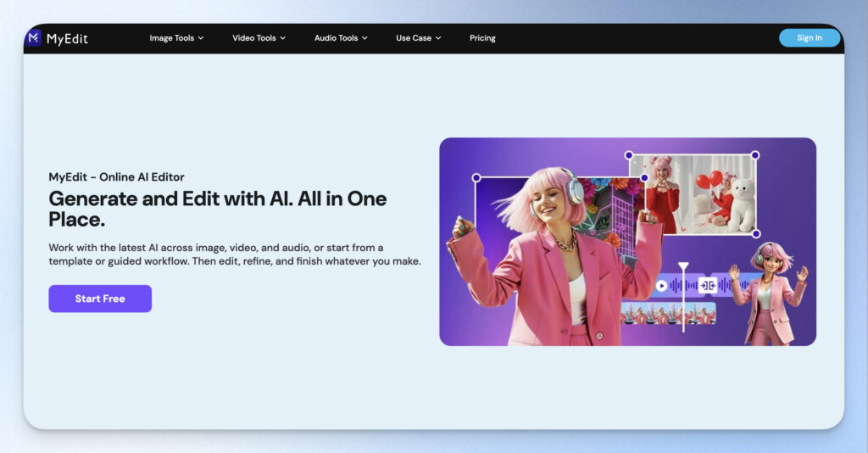
Task: Open the Image Tools menu
Action: pos(176,38)
